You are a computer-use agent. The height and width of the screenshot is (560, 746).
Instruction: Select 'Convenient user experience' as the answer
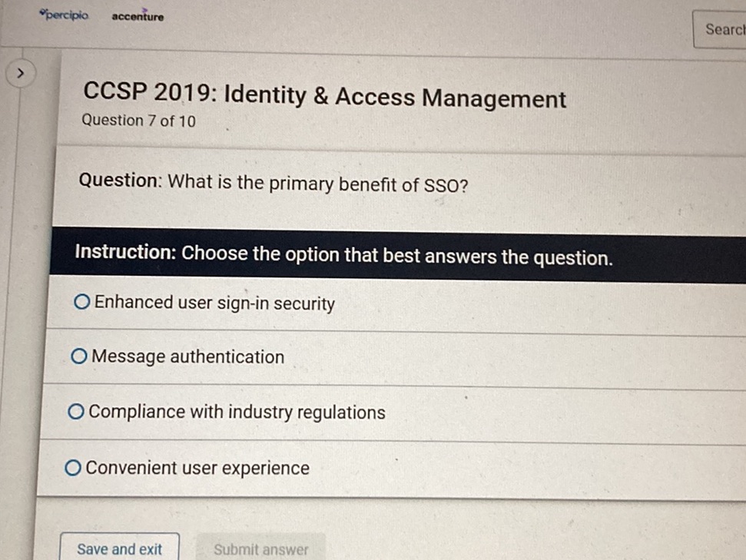(x=73, y=466)
